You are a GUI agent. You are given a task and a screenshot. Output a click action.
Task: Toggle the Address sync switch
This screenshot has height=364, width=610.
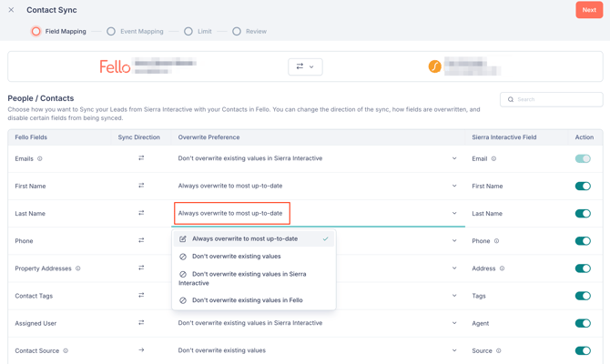click(x=583, y=268)
